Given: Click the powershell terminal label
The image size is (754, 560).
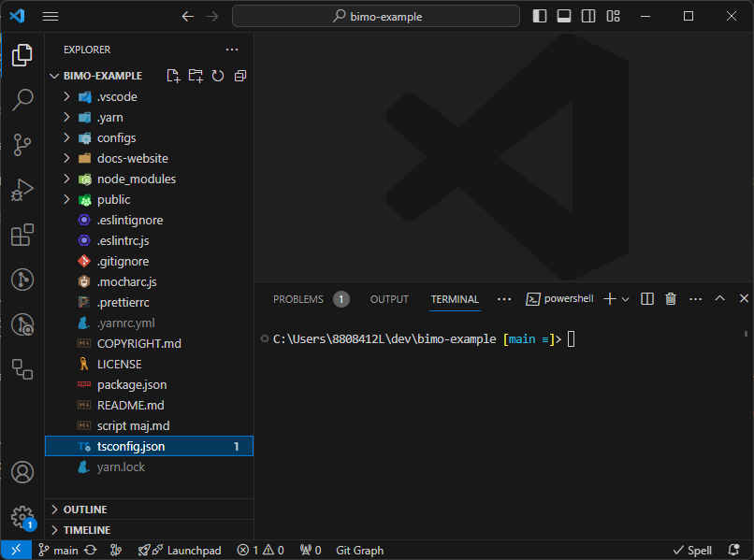Looking at the screenshot, I should click(x=559, y=299).
